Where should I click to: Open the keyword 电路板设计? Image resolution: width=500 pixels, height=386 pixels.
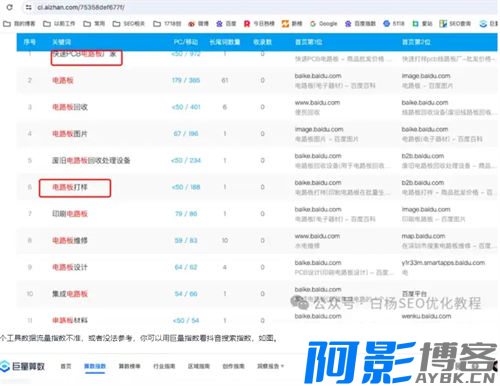click(70, 267)
